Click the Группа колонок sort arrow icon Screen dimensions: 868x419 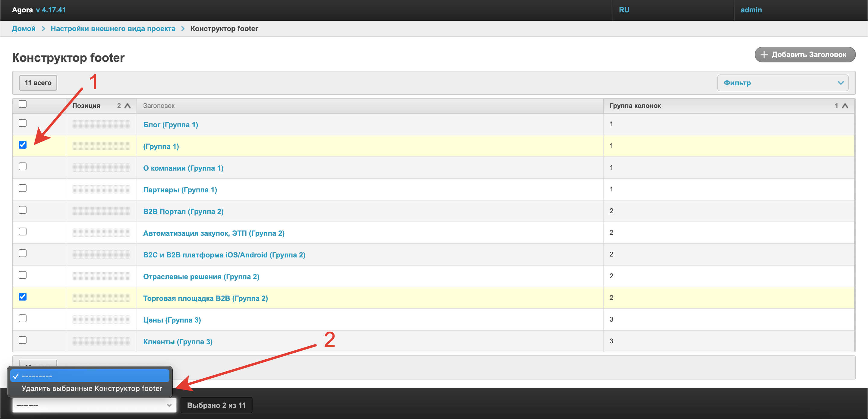click(845, 106)
